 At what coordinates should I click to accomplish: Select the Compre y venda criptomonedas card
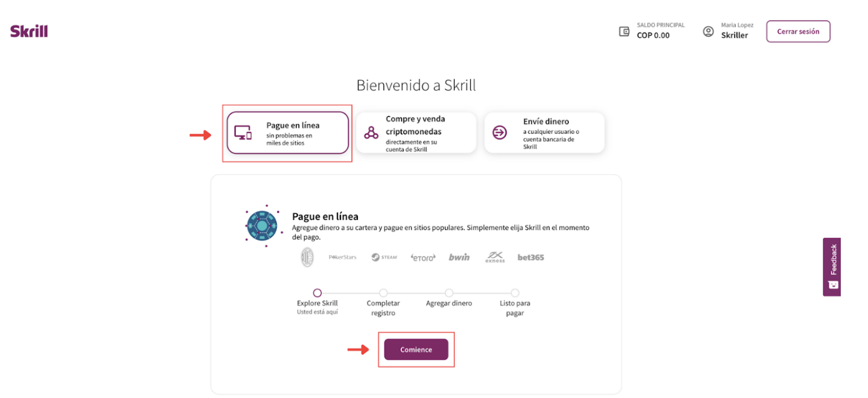[416, 132]
